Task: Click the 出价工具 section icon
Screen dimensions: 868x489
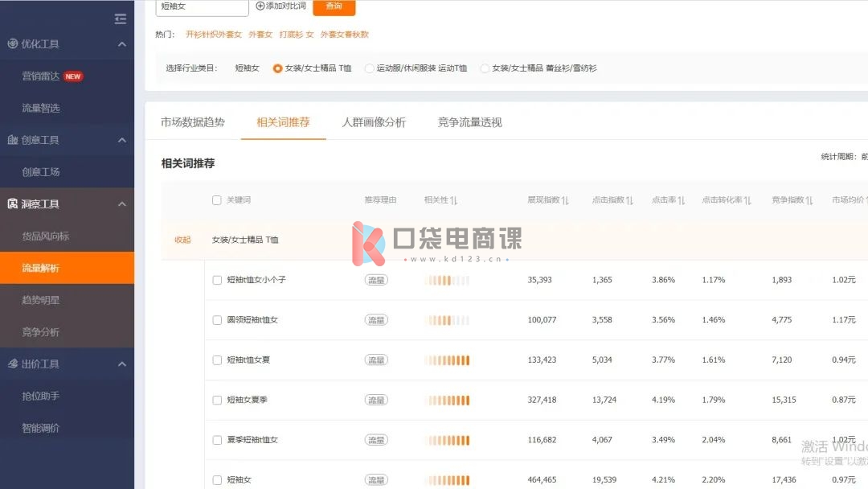Action: (12, 364)
